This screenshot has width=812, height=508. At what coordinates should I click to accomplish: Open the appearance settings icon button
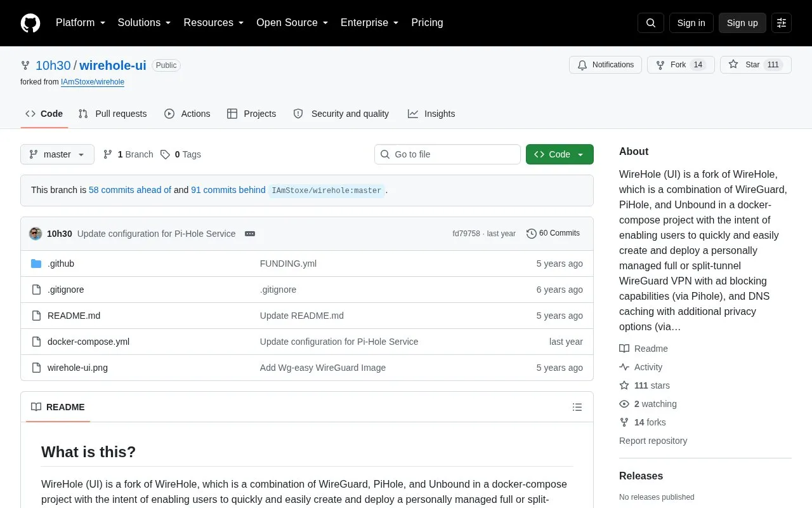point(782,23)
